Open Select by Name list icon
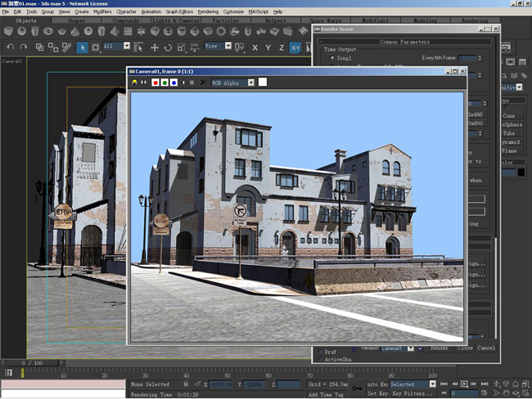The height and width of the screenshot is (399, 532). [x=138, y=47]
